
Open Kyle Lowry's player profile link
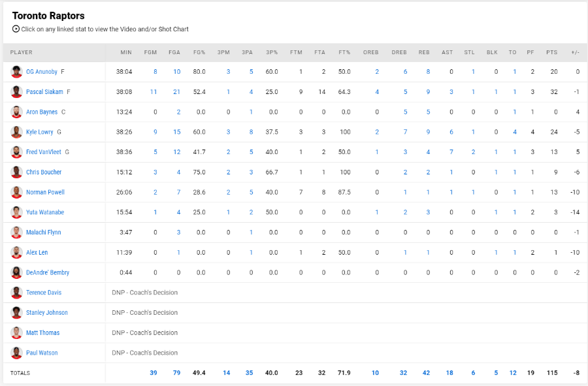(x=40, y=132)
